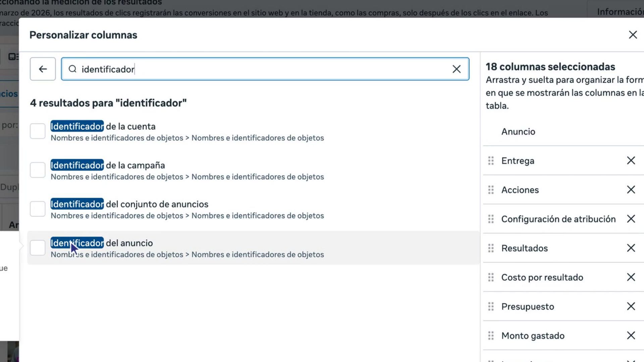The width and height of the screenshot is (644, 362).
Task: Grab Costo por resultado drag handle
Action: [x=491, y=278]
